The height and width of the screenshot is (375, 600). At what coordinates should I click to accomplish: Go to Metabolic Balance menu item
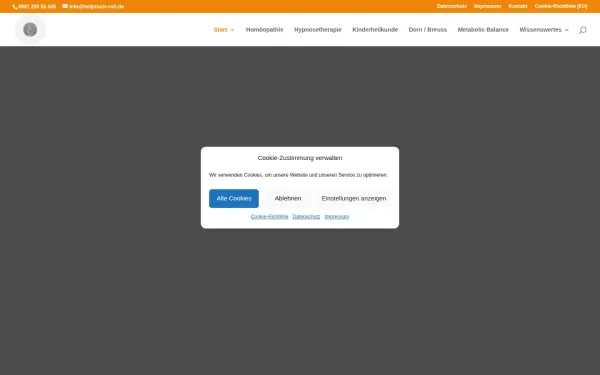[x=483, y=29]
